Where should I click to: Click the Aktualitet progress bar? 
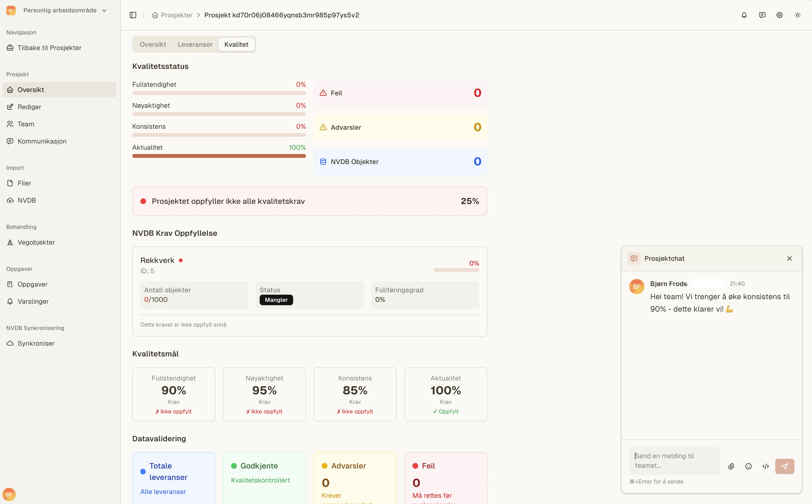click(x=219, y=156)
